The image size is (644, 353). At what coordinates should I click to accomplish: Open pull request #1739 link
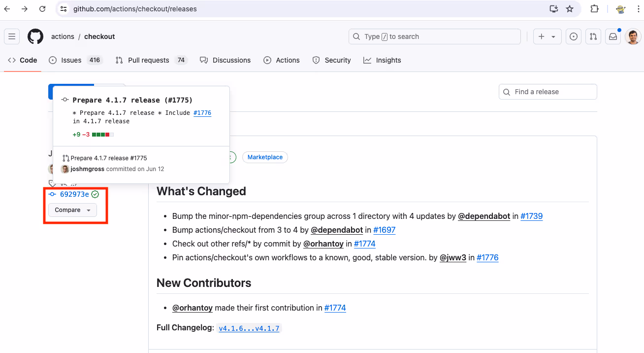pos(532,216)
